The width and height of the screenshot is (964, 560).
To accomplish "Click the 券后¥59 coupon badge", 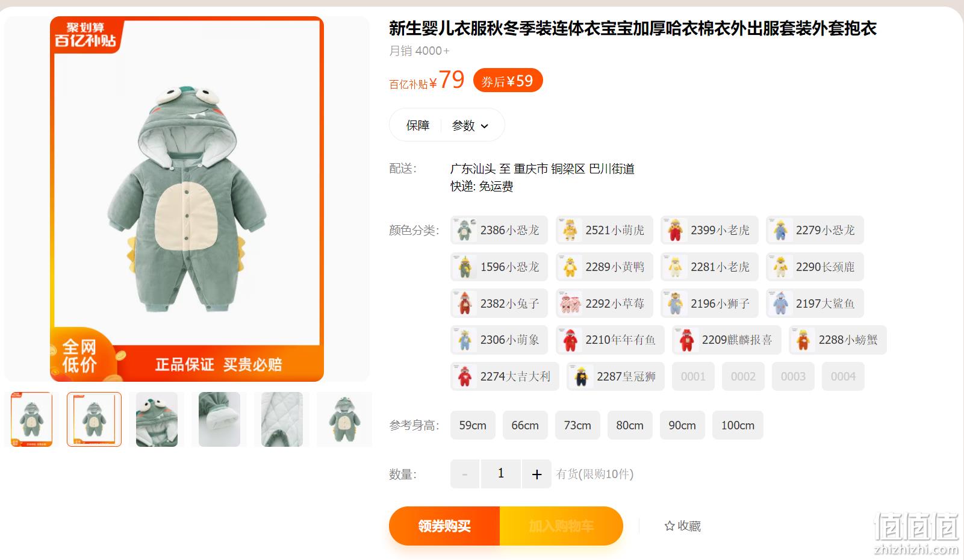I will pyautogui.click(x=508, y=81).
